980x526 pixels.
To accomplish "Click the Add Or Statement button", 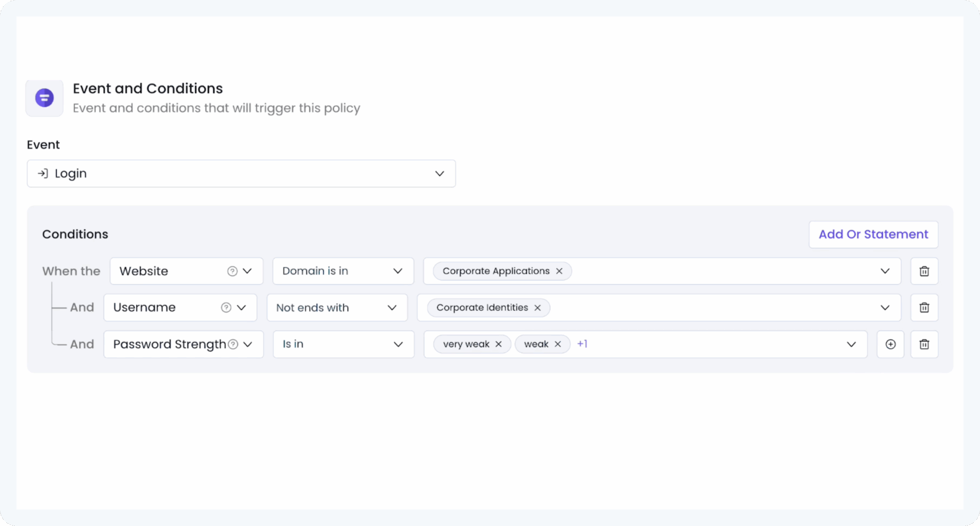I will pos(873,234).
